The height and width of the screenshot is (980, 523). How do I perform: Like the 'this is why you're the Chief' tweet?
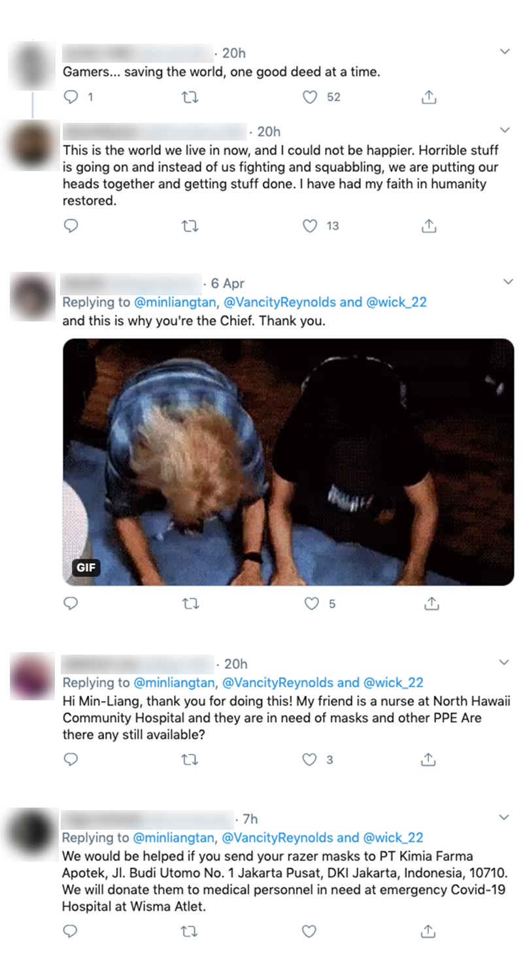click(312, 604)
